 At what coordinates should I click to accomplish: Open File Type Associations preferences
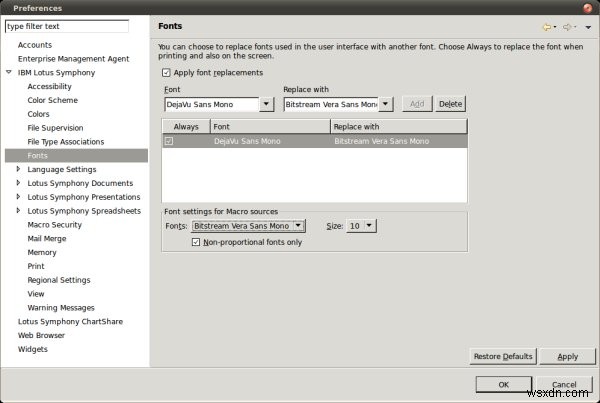click(x=66, y=142)
